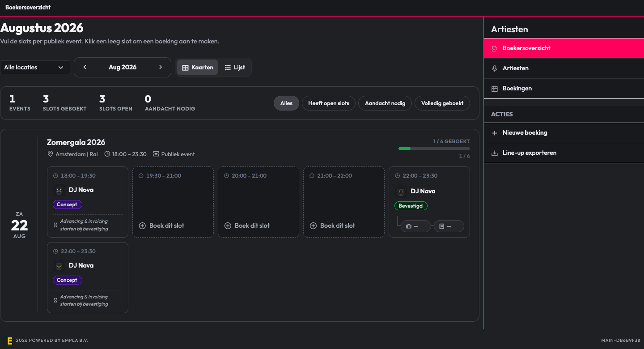Click DJ Nova avatar in 18:00 – 19:30 card
Image resolution: width=644 pixels, height=349 pixels.
59,190
